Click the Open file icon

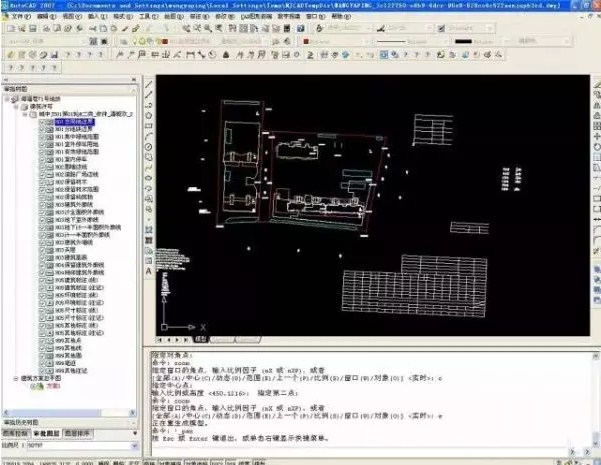(22, 28)
